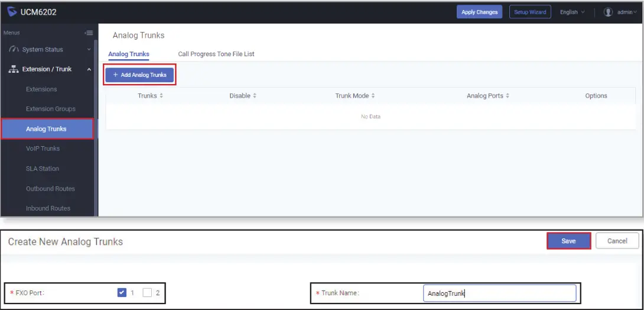Switch to the Analog Trunks tab
644x310 pixels.
(129, 54)
